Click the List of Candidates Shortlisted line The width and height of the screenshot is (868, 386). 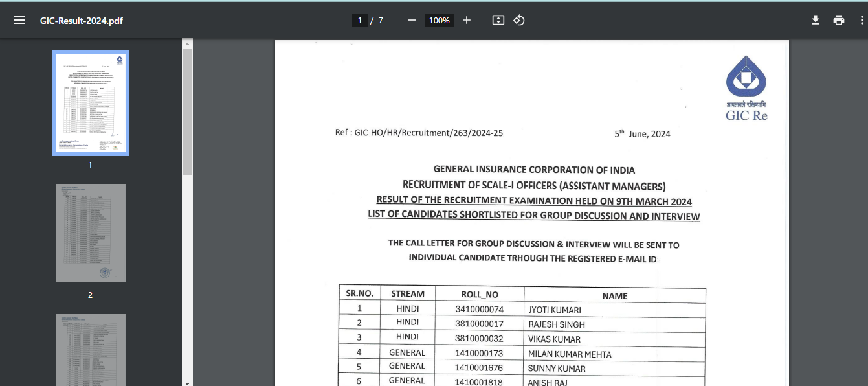534,215
